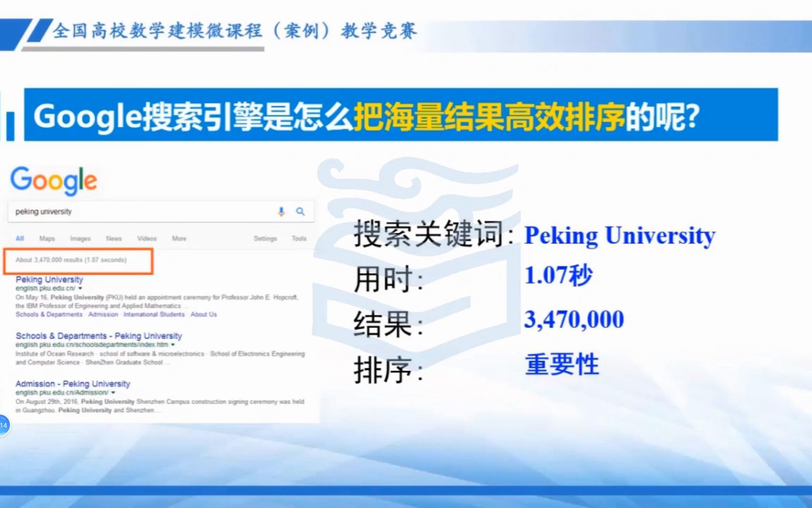Click the voice search microphone icon
This screenshot has height=508, width=812.
pos(281,211)
